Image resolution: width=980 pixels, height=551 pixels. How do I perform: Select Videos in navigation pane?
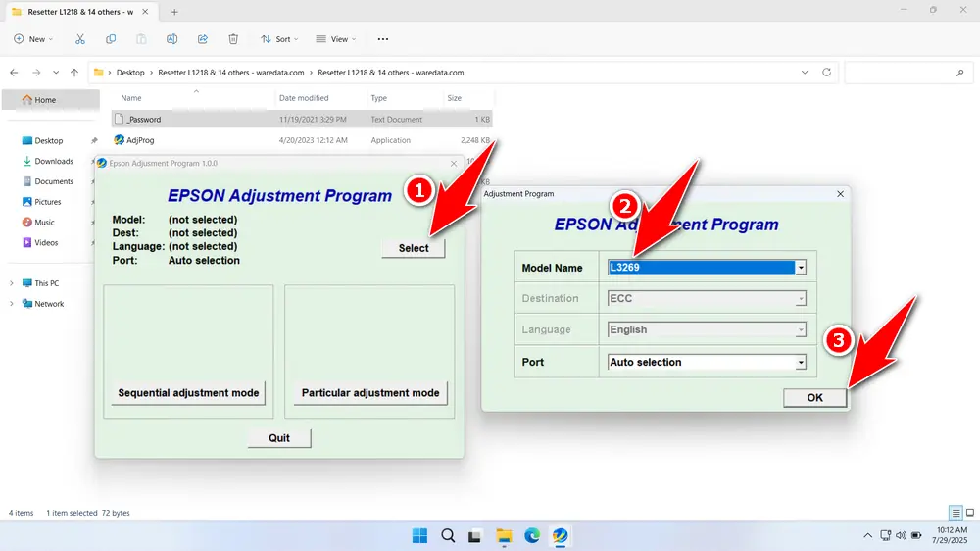(x=46, y=243)
